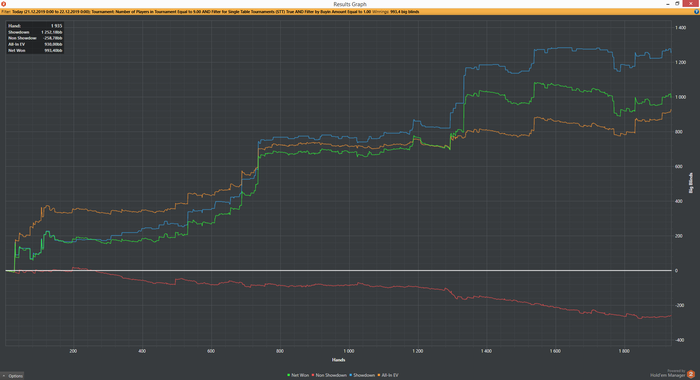Click the blue help icon
Screen dimensions: 700x380
(x=696, y=12)
